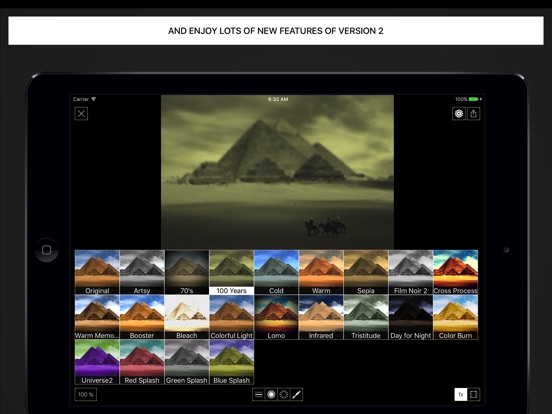The image size is (552, 414).
Task: Click the version 2 features banner
Action: [276, 31]
